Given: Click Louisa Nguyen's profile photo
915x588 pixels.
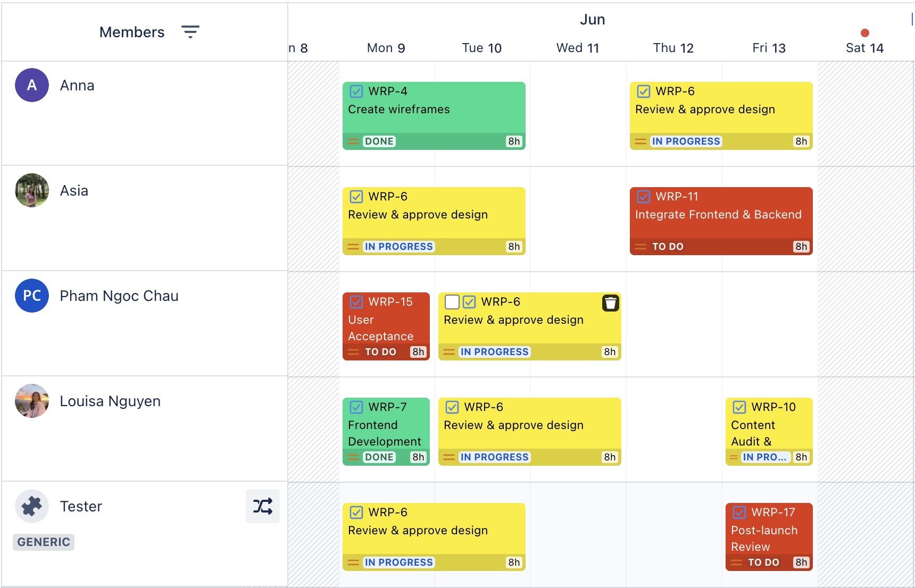Looking at the screenshot, I should pos(31,401).
